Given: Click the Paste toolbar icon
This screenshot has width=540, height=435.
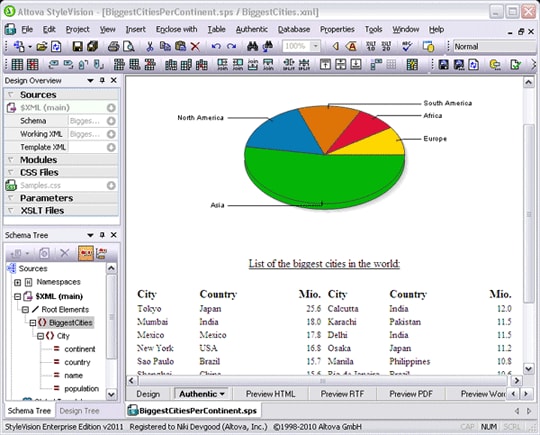Looking at the screenshot, I should (x=180, y=46).
